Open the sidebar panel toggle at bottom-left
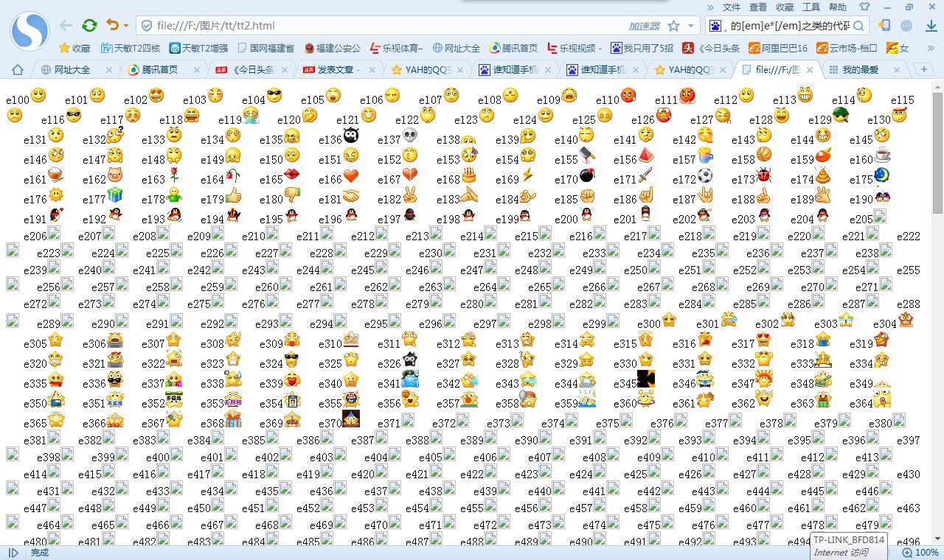This screenshot has height=560, width=944. (x=13, y=552)
